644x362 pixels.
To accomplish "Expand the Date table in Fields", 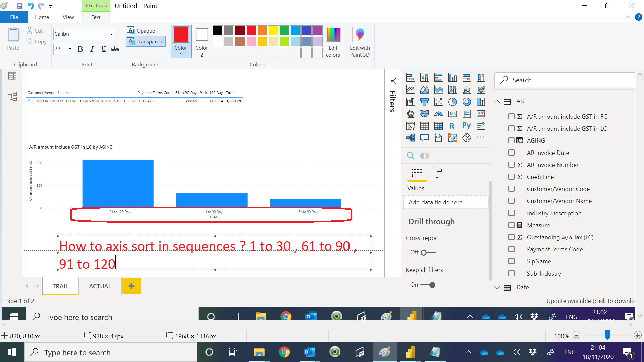I will 497,287.
